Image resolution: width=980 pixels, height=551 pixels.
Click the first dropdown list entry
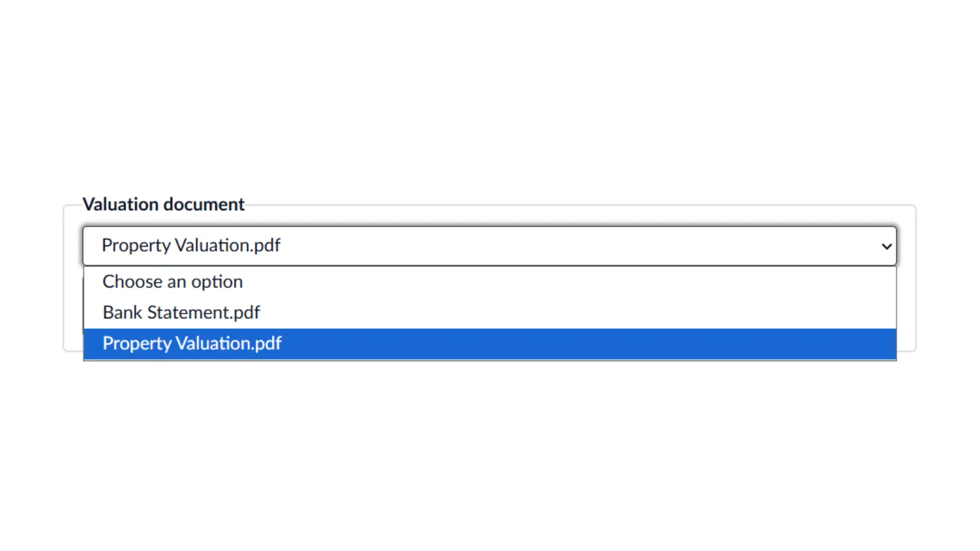(173, 282)
